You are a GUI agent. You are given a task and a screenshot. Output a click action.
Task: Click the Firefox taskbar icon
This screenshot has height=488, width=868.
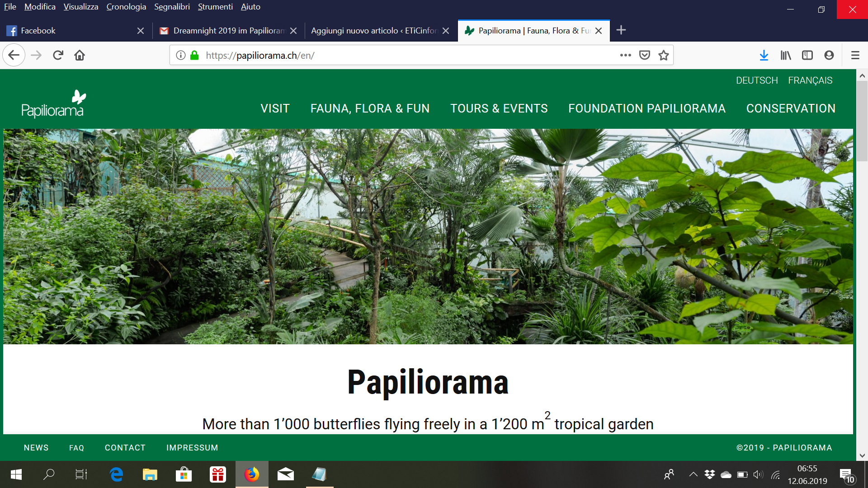252,474
